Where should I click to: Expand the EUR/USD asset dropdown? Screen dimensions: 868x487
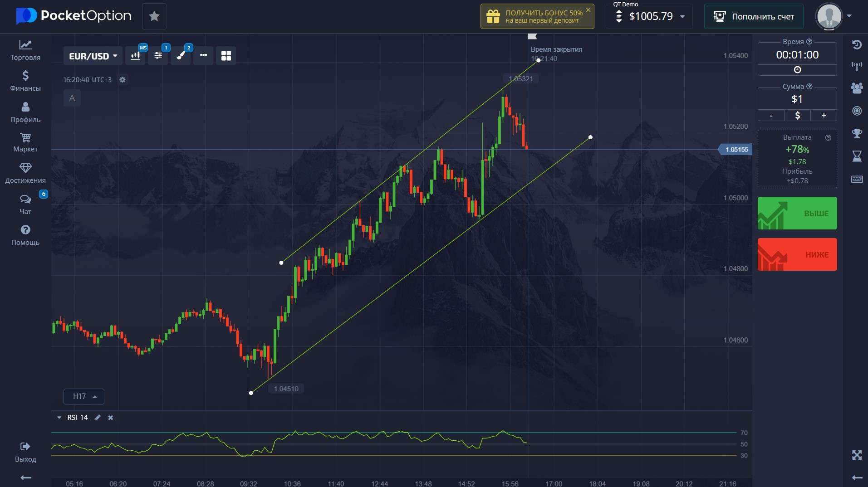[93, 56]
